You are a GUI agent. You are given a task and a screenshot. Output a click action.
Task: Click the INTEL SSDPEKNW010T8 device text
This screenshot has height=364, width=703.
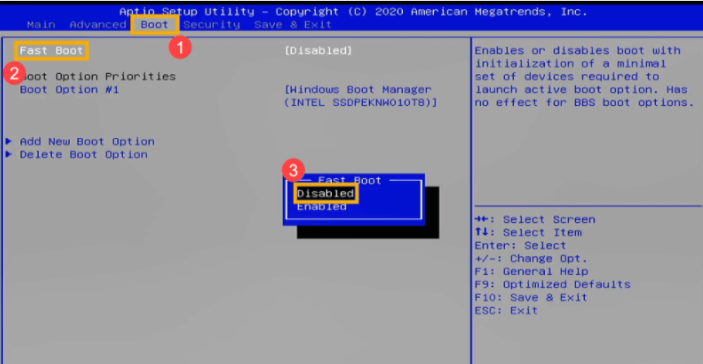360,103
